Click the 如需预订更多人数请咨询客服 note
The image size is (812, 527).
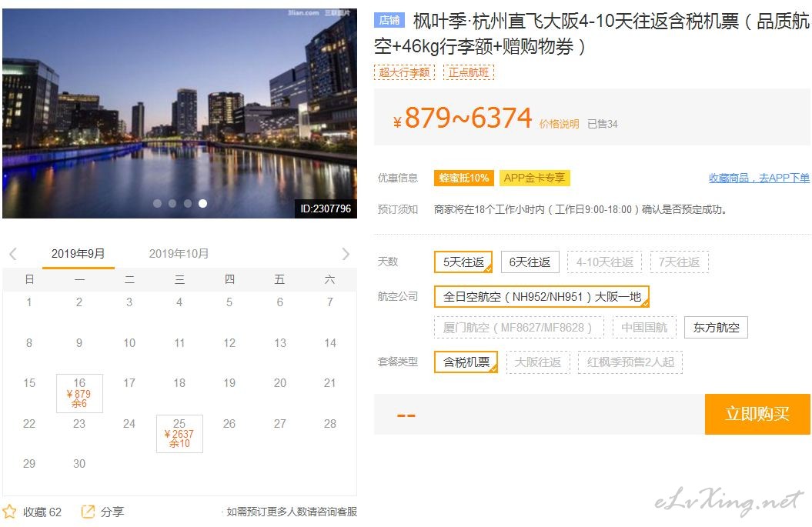point(292,512)
